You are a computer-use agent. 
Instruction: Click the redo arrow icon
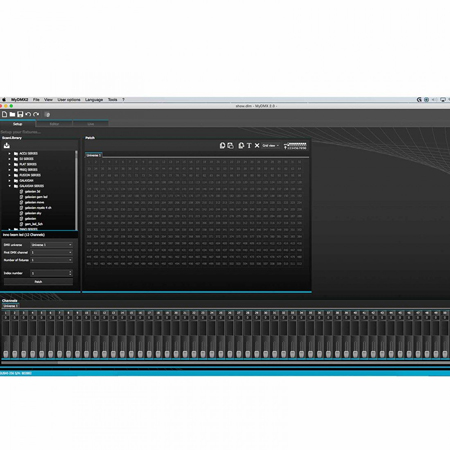(36, 114)
